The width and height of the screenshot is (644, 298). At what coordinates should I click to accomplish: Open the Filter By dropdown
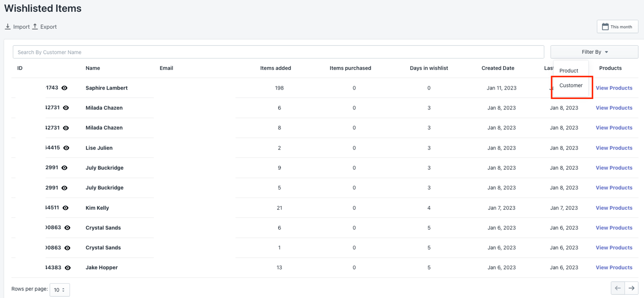click(x=594, y=52)
